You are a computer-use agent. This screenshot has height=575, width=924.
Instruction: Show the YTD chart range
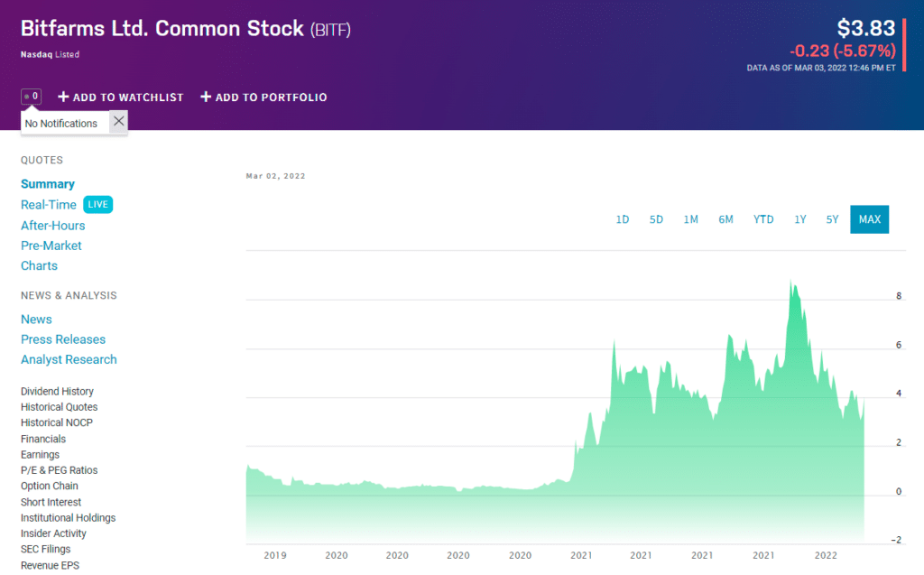pyautogui.click(x=763, y=219)
